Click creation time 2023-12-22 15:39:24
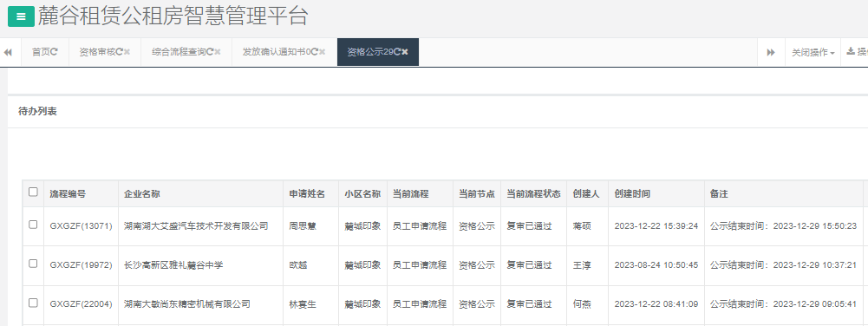Image resolution: width=868 pixels, height=326 pixels. click(x=656, y=225)
